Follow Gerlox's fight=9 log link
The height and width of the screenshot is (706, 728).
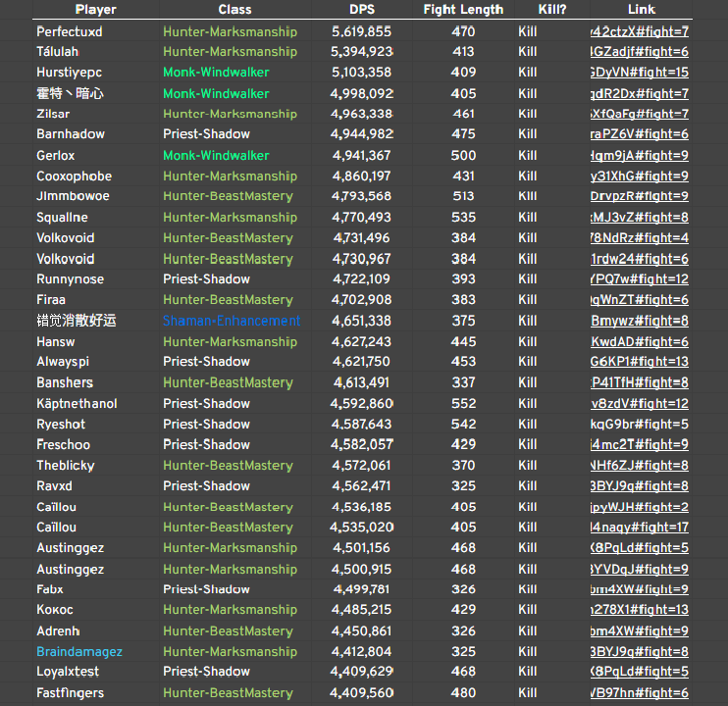[x=640, y=155]
